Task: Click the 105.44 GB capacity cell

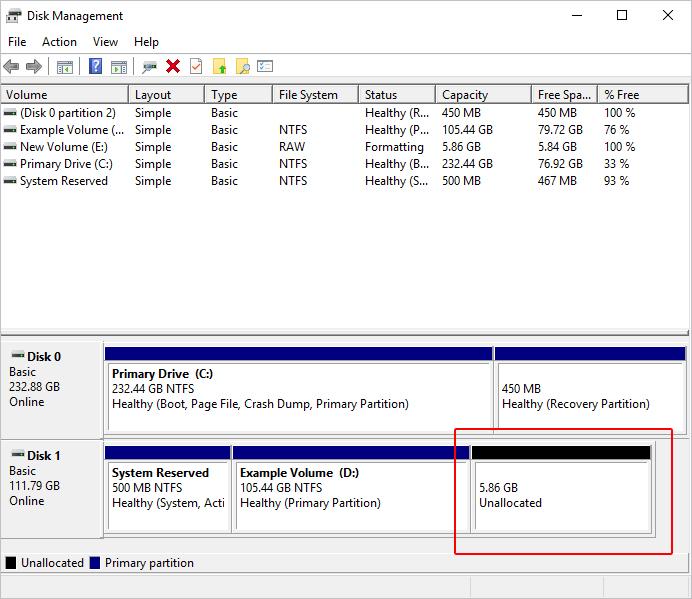Action: [x=467, y=130]
